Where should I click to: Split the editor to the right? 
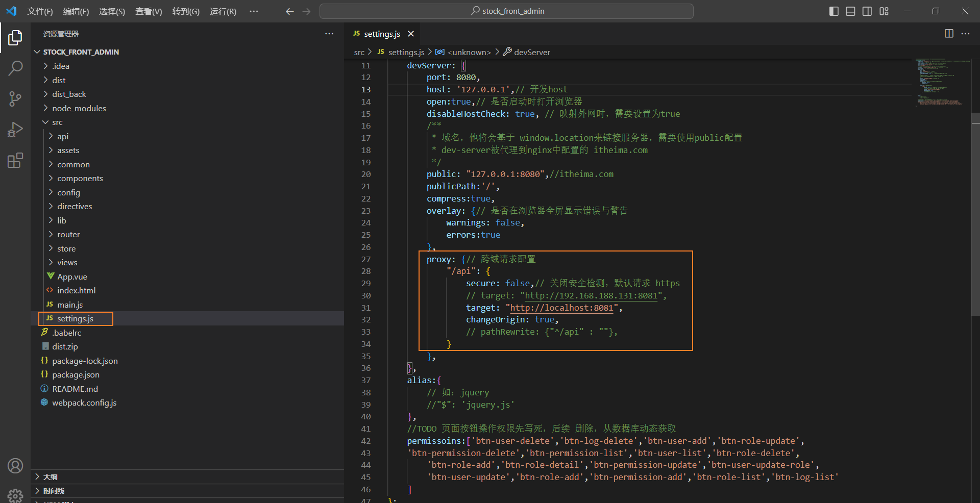point(949,34)
